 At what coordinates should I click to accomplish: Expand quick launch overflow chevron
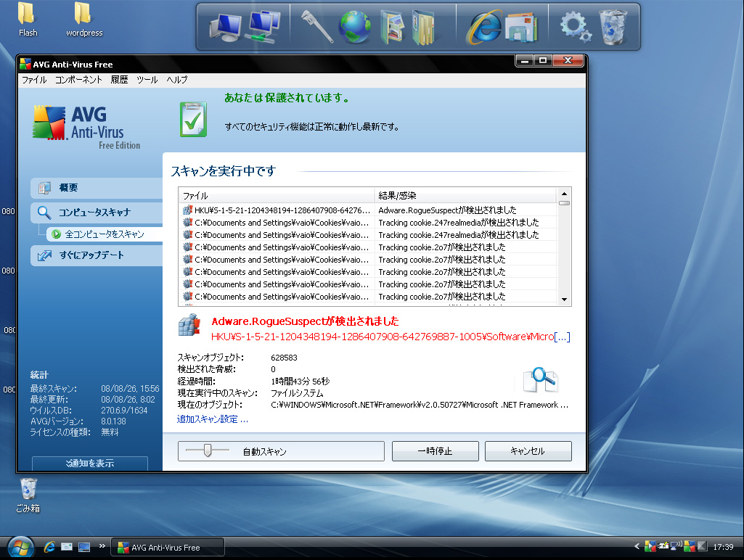102,545
